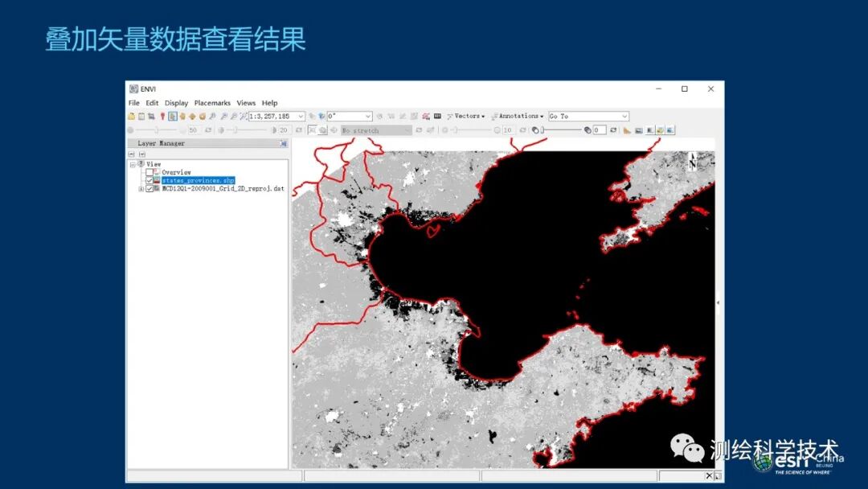
Task: Open the Help menu
Action: [269, 103]
